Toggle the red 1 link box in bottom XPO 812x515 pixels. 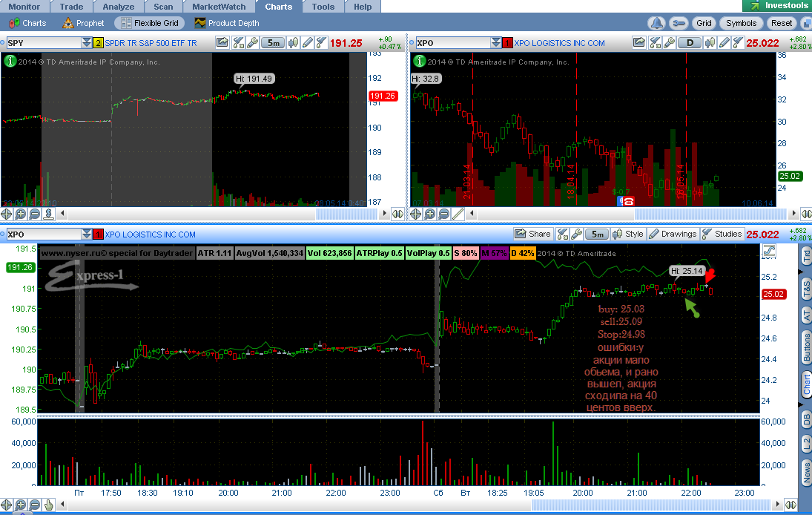click(98, 234)
